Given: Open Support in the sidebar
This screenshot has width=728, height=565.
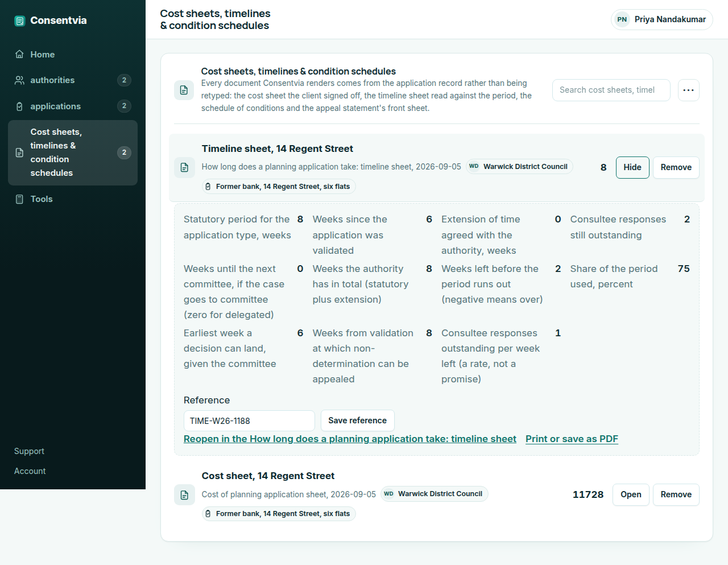Looking at the screenshot, I should click(29, 451).
